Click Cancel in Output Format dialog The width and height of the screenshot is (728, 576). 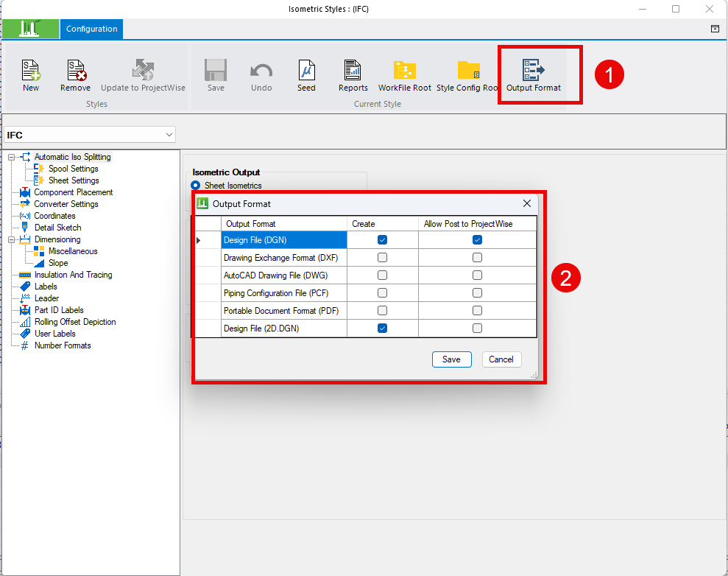tap(501, 359)
